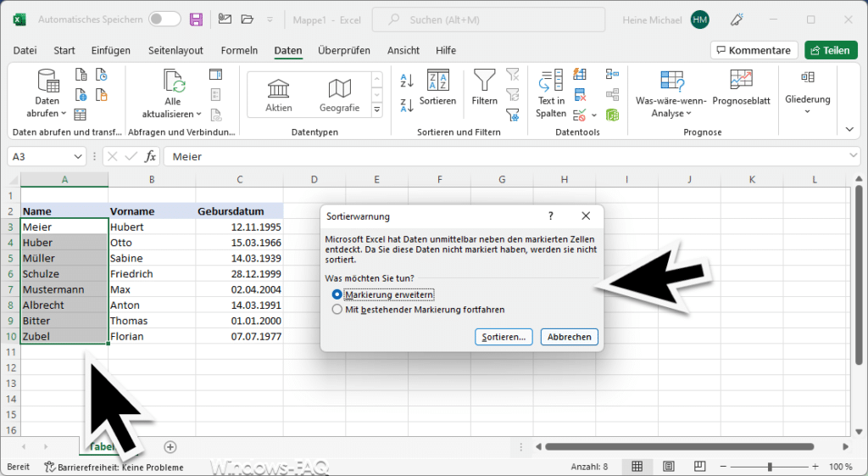The height and width of the screenshot is (476, 868).
Task: Open the data validation dropdown arrow
Action: click(x=594, y=115)
